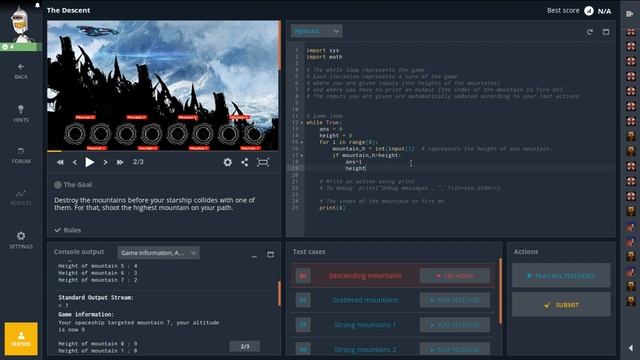Collapse the while True code block
Viewport: 640px width, 360px height.
[x=302, y=122]
